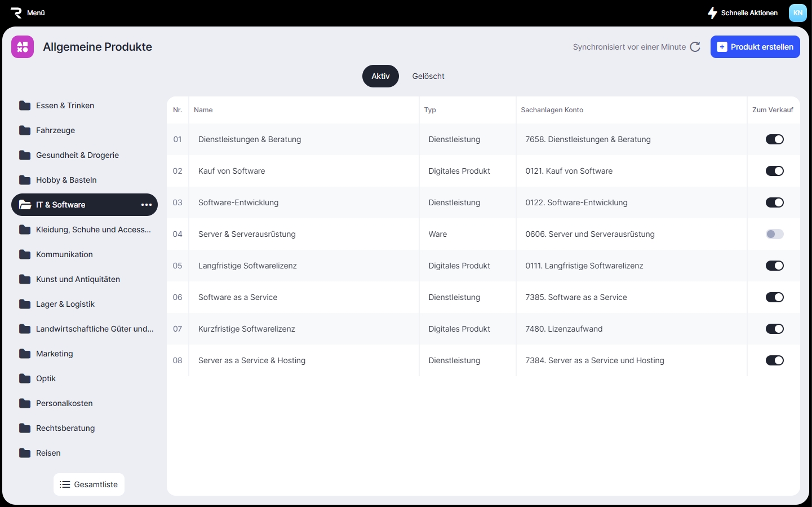
Task: Click the Name column header
Action: point(203,110)
